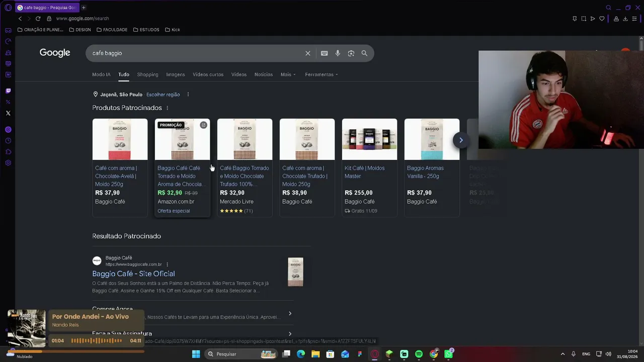Viewport: 644px width, 362px height.
Task: Switch to the Vídeos curtos tab
Action: point(208,74)
